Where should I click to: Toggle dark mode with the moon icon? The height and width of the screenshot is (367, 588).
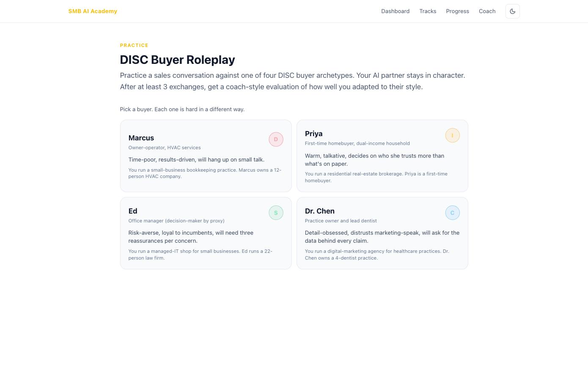point(512,11)
